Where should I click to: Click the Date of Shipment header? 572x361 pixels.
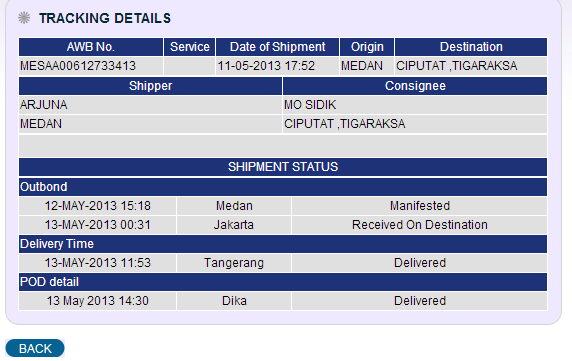click(x=278, y=47)
